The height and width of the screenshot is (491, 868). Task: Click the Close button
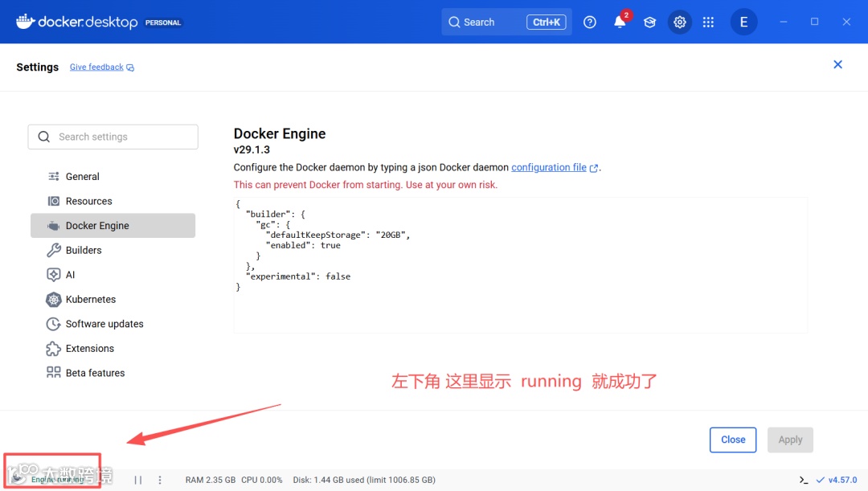pyautogui.click(x=733, y=440)
